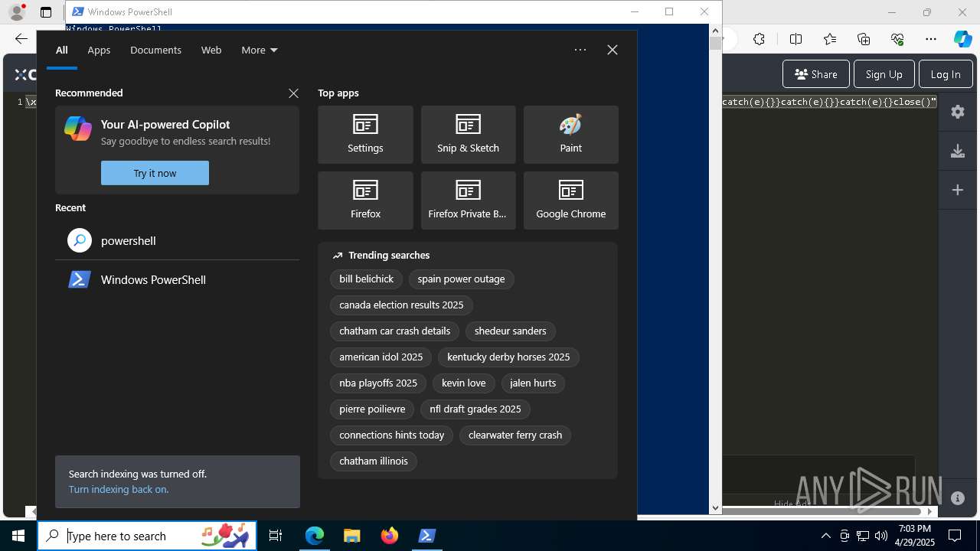Open network status tray icon
The height and width of the screenshot is (551, 980).
click(863, 536)
